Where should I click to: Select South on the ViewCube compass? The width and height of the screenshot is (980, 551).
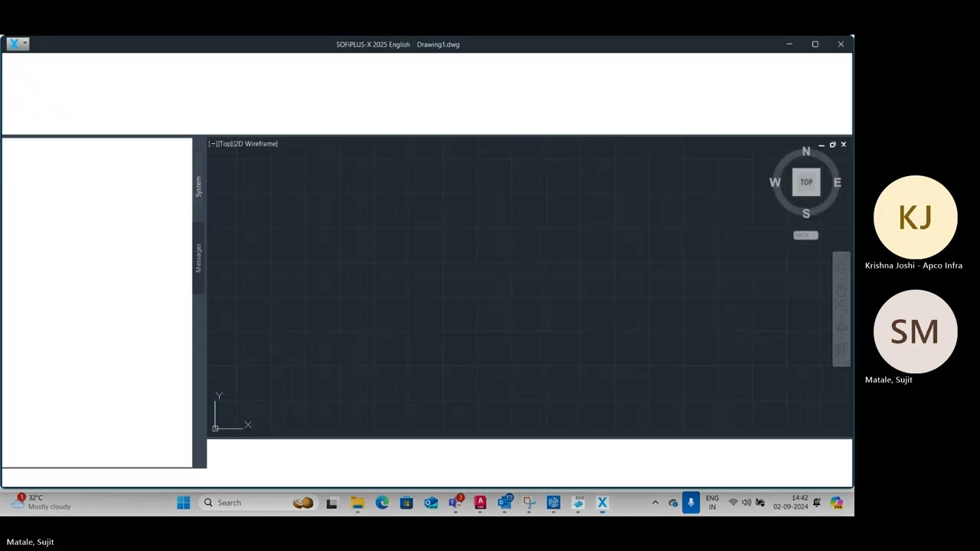tap(806, 214)
